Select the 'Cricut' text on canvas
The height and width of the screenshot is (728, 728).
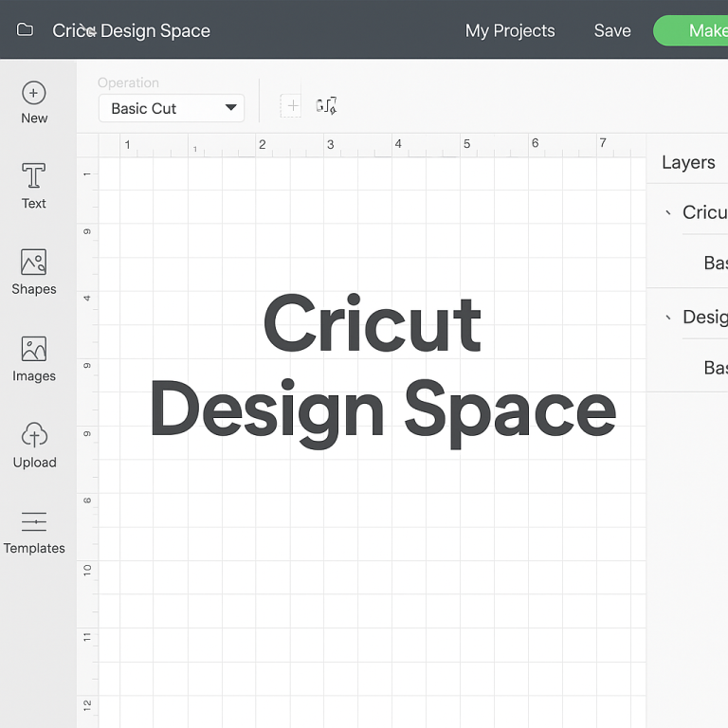point(373,323)
